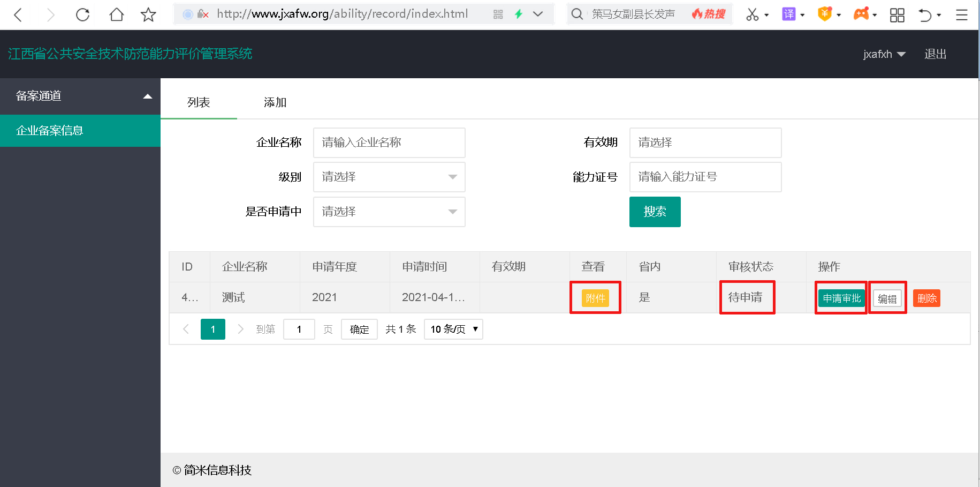Go back with the browser back arrow

pyautogui.click(x=18, y=14)
